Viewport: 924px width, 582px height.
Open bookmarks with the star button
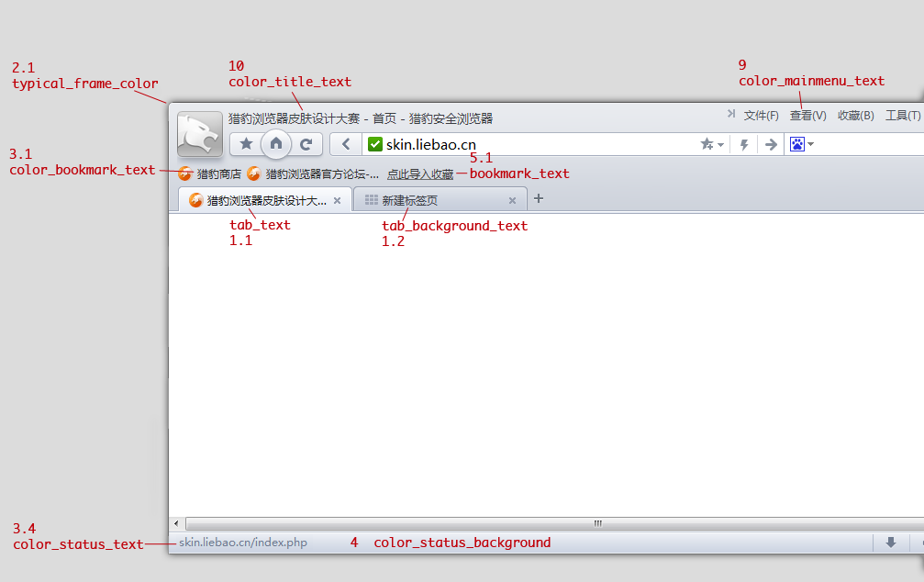(x=246, y=144)
